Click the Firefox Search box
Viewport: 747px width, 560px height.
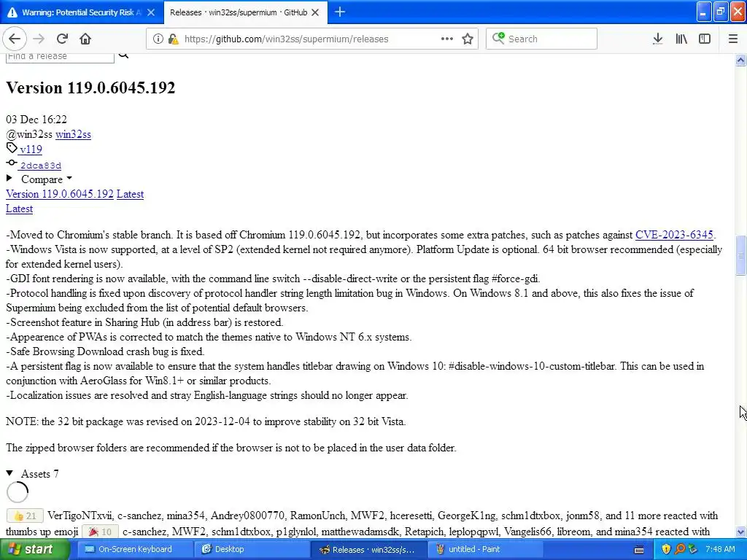click(542, 39)
